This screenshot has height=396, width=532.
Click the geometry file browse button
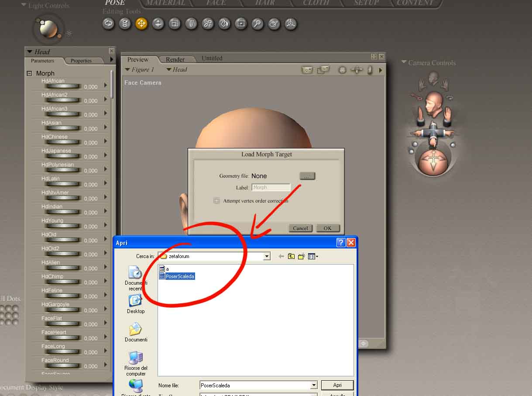click(307, 176)
